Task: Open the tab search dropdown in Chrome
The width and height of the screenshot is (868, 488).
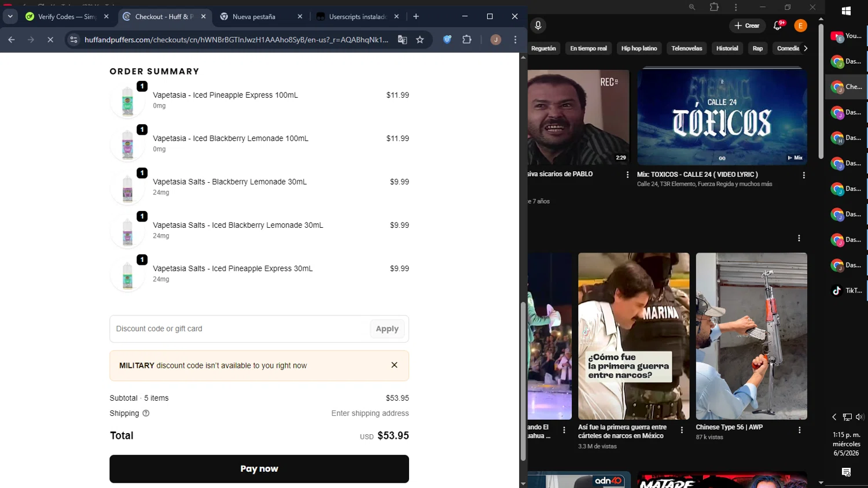Action: 10,17
